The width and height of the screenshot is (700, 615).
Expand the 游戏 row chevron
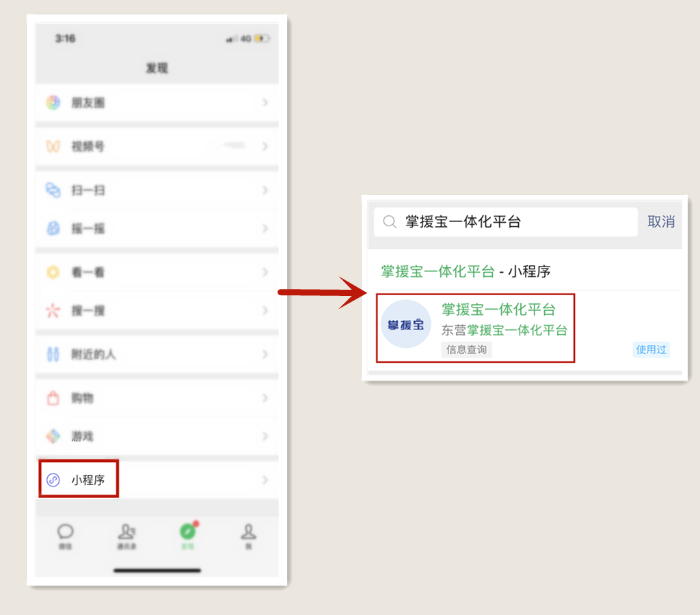tap(265, 436)
